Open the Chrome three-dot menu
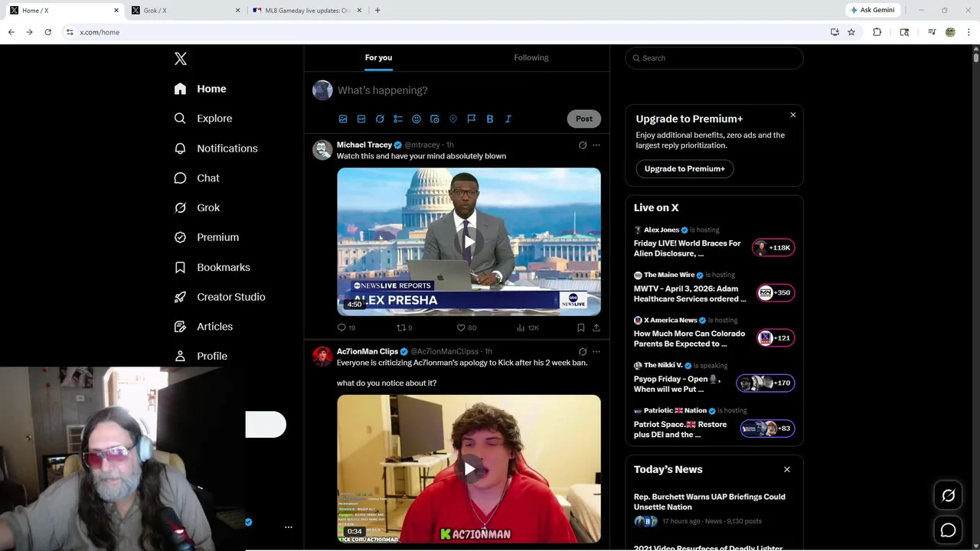This screenshot has width=980, height=551. point(969,32)
